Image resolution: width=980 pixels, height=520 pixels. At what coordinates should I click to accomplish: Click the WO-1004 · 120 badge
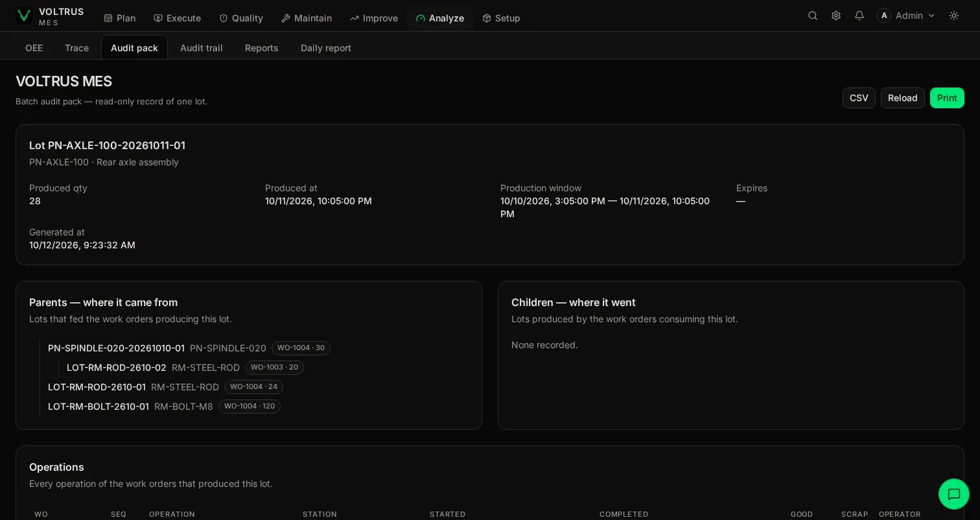tap(250, 407)
